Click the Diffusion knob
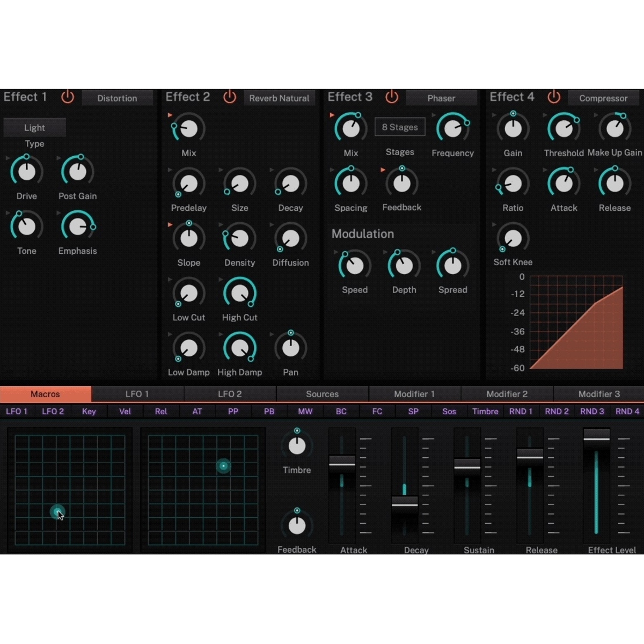644x644 pixels. [291, 238]
